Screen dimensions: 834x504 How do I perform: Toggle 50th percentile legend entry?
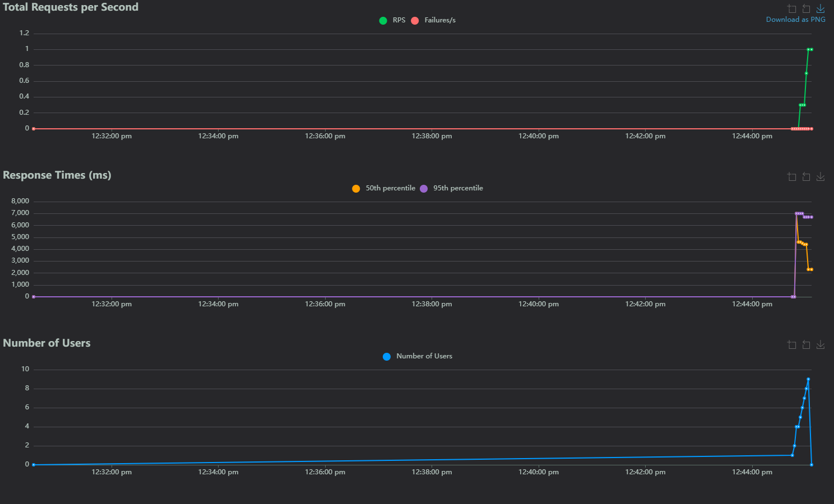coord(384,188)
